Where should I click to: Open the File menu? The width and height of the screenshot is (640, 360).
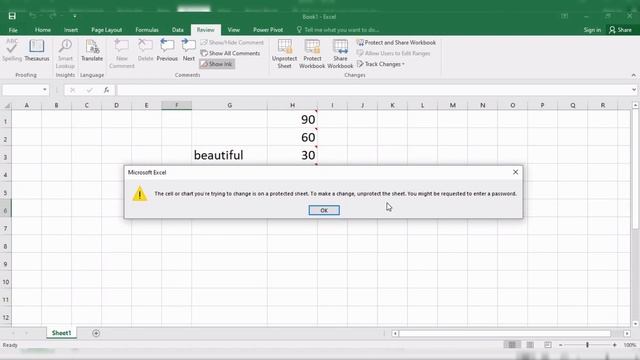click(x=13, y=30)
